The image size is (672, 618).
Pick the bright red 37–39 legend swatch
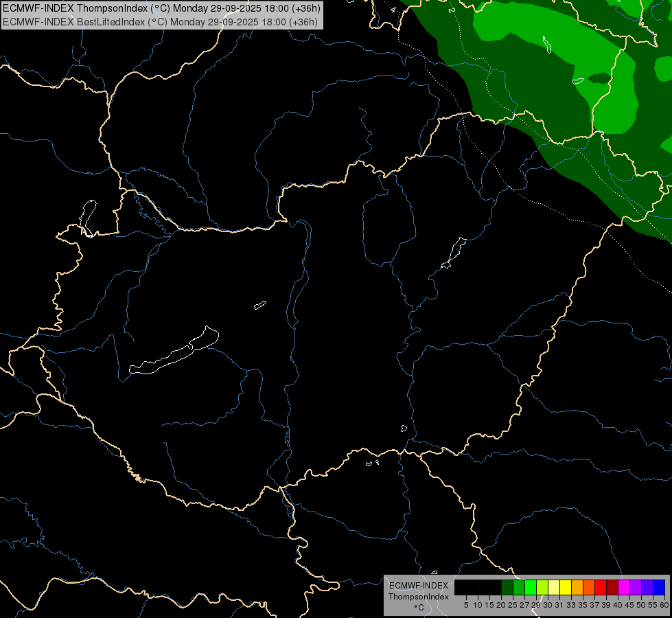pyautogui.click(x=600, y=588)
